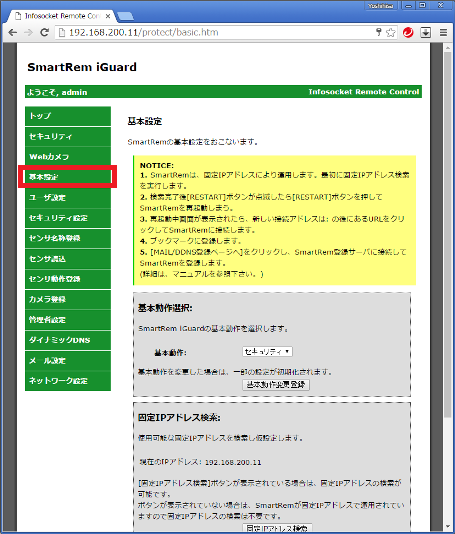Open the download extension icon in toolbar
The width and height of the screenshot is (455, 534).
click(426, 32)
